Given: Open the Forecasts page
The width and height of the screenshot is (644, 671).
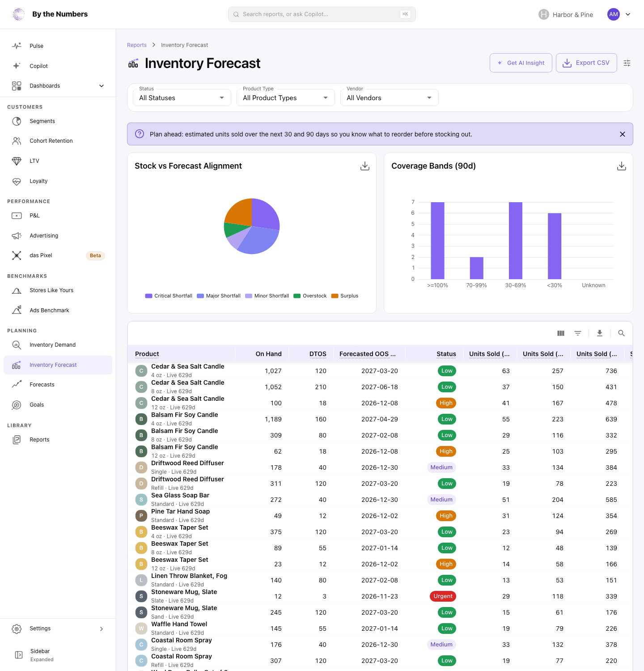Looking at the screenshot, I should coord(58,385).
